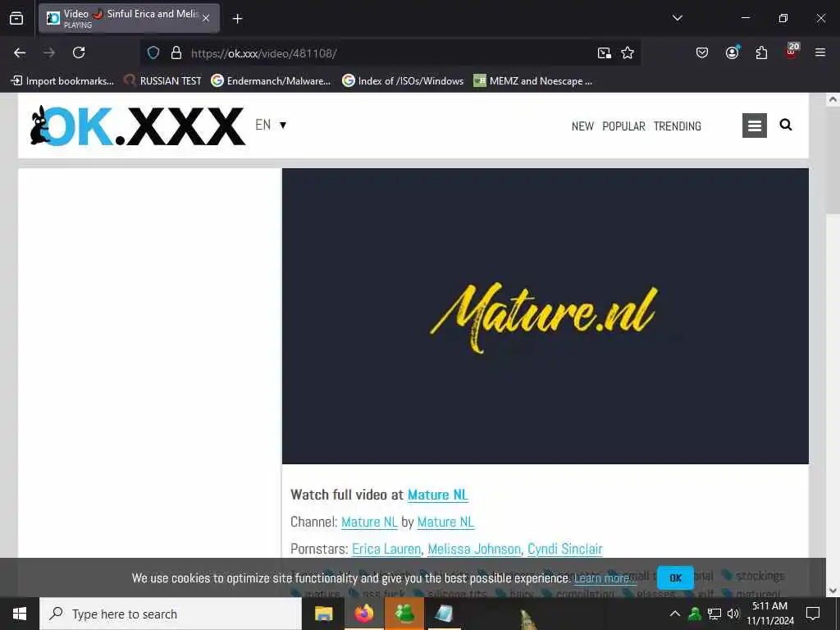Open Import bookmarks toolbar item
The width and height of the screenshot is (840, 630).
pos(62,81)
